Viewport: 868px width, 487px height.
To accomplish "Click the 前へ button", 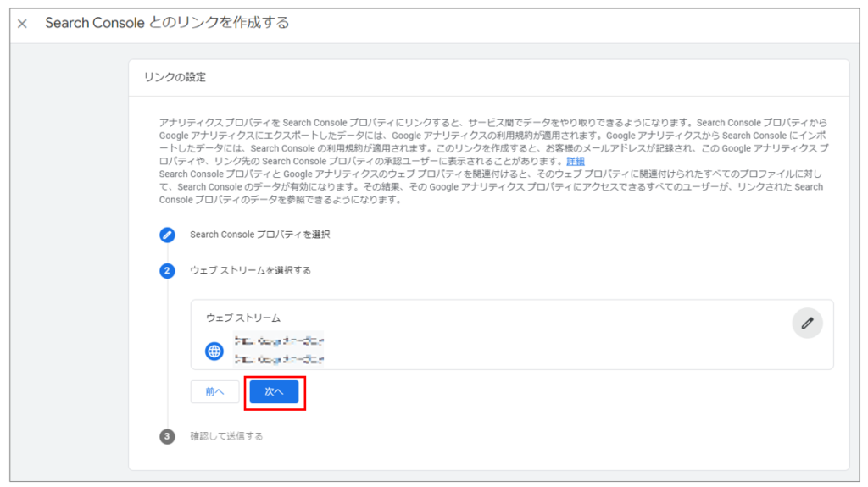I will (x=214, y=392).
